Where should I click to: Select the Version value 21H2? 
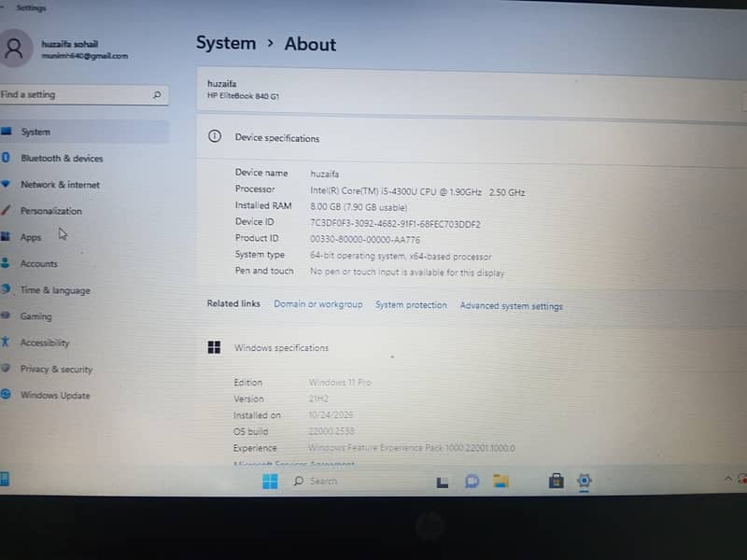point(318,399)
